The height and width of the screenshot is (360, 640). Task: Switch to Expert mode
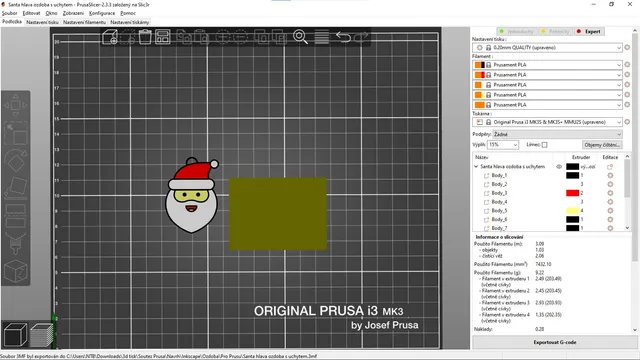(x=589, y=31)
